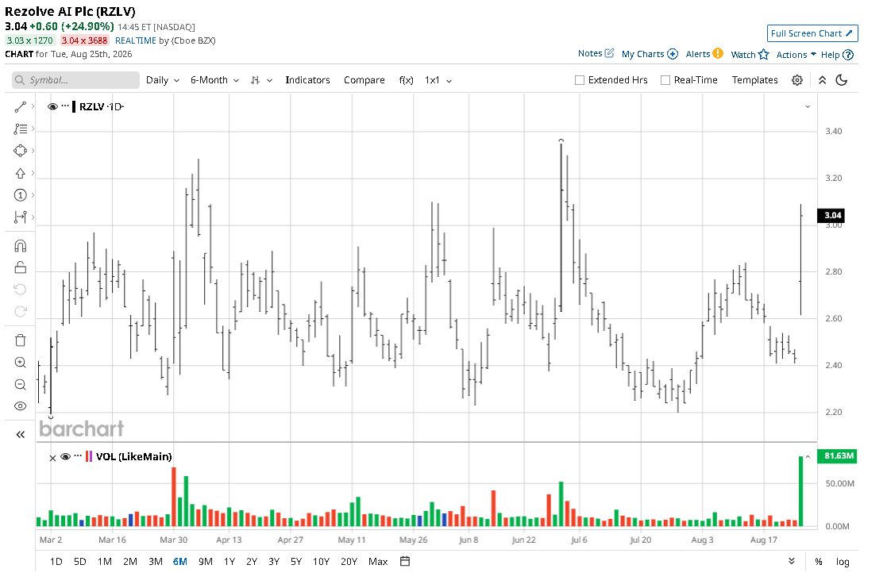Click the My Charts plus icon
This screenshot has width=887, height=588.
tap(673, 54)
